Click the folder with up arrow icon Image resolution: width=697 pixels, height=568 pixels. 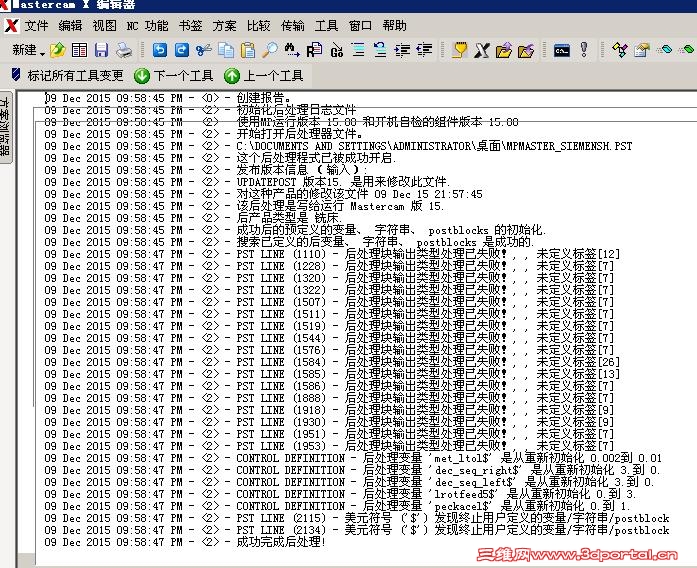pos(504,50)
